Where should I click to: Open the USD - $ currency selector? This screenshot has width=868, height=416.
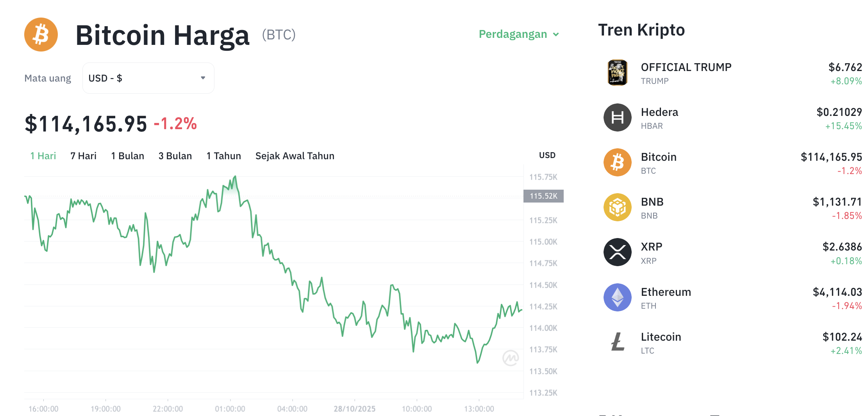coord(148,78)
